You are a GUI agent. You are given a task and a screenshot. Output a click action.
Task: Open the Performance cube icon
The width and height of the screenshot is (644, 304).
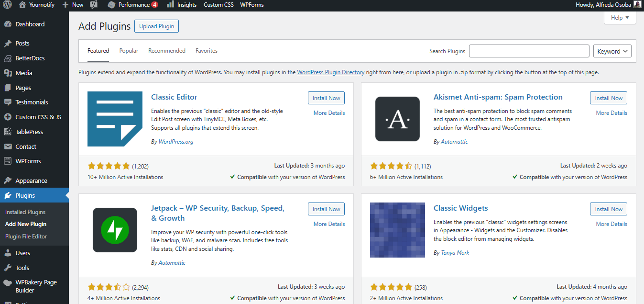pos(111,5)
